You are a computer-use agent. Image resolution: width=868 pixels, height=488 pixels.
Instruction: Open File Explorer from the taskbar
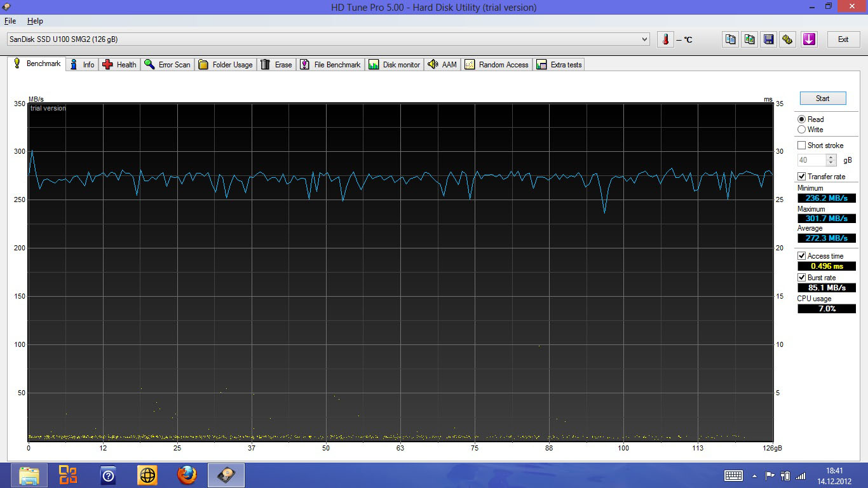click(x=29, y=475)
